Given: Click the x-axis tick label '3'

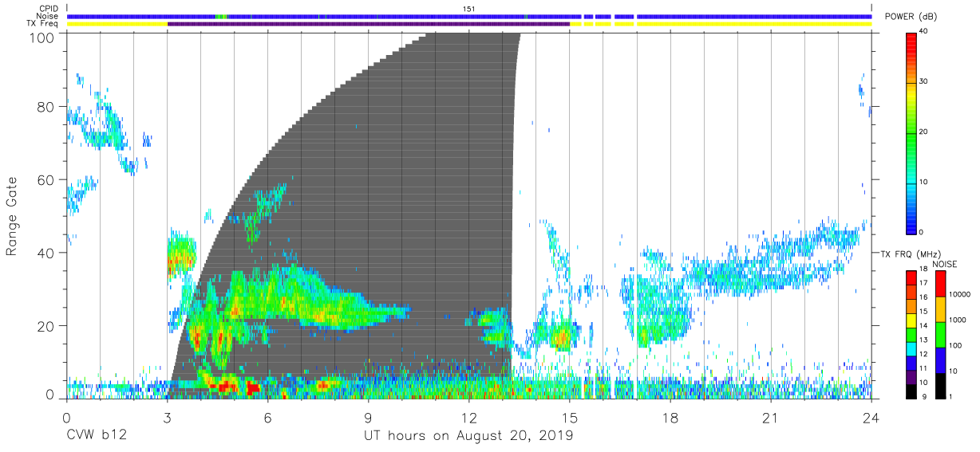Looking at the screenshot, I should coord(167,418).
